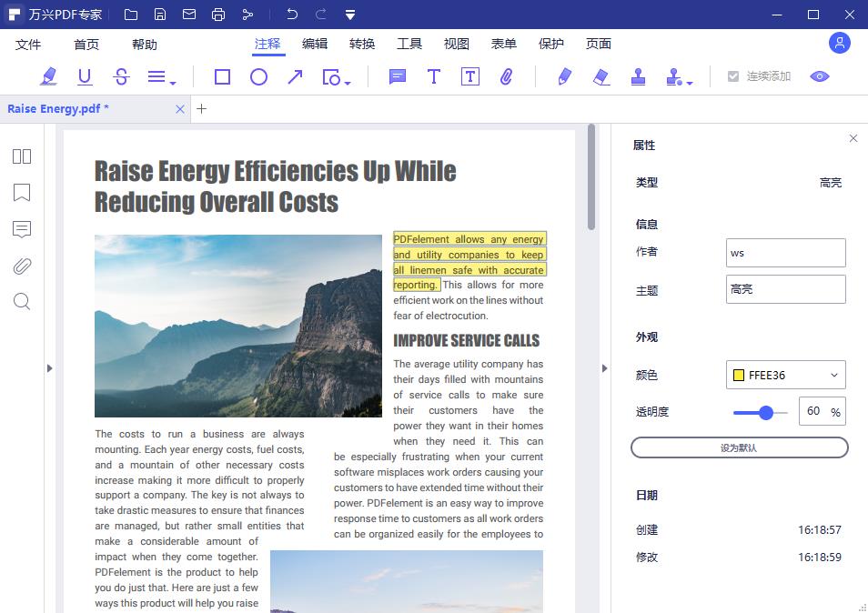
Task: Click the 设为默认 button
Action: (739, 447)
